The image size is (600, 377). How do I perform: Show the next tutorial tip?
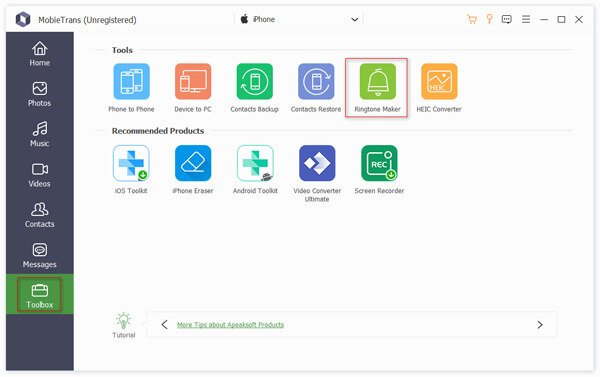(x=540, y=325)
